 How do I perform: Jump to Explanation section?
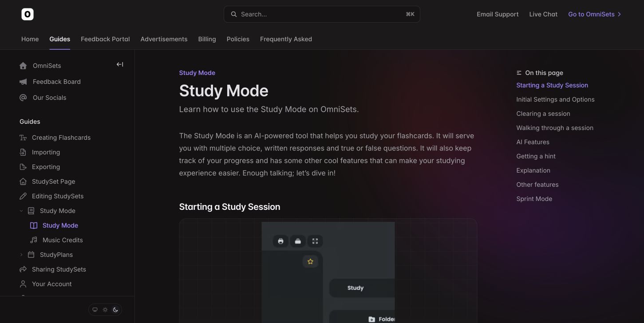tap(533, 170)
